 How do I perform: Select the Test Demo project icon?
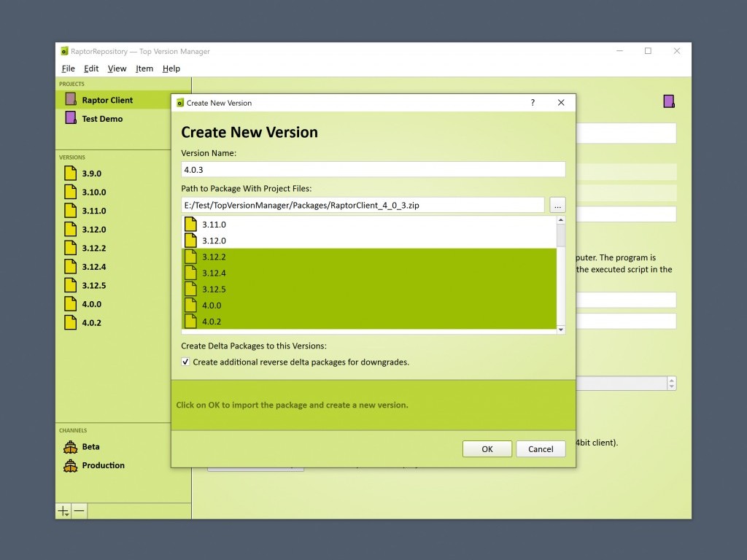point(71,118)
